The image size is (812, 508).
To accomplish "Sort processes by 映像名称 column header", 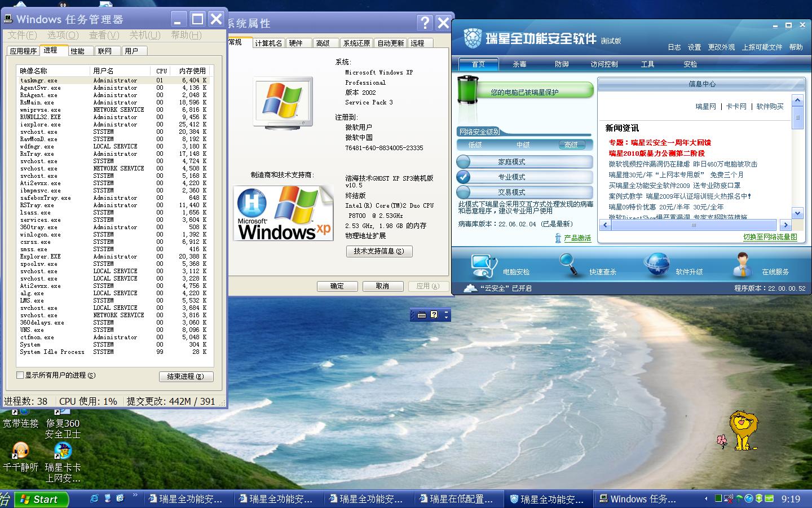I will pyautogui.click(x=54, y=71).
